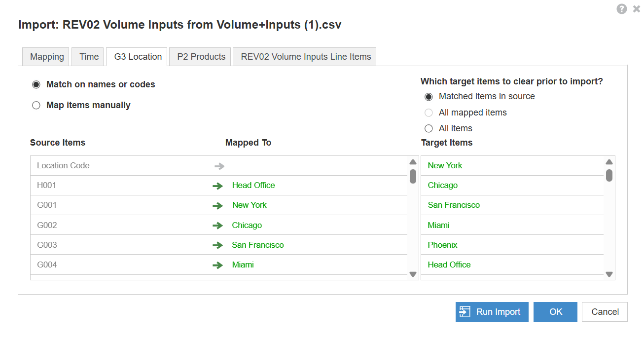
Task: Click the source list scrollbar thumb
Action: click(x=413, y=176)
